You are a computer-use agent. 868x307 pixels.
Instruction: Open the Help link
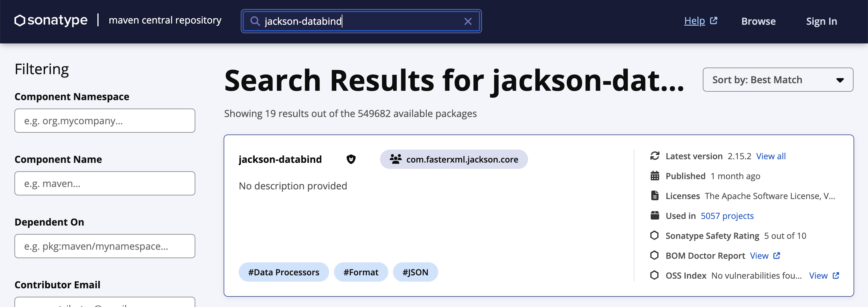point(694,21)
